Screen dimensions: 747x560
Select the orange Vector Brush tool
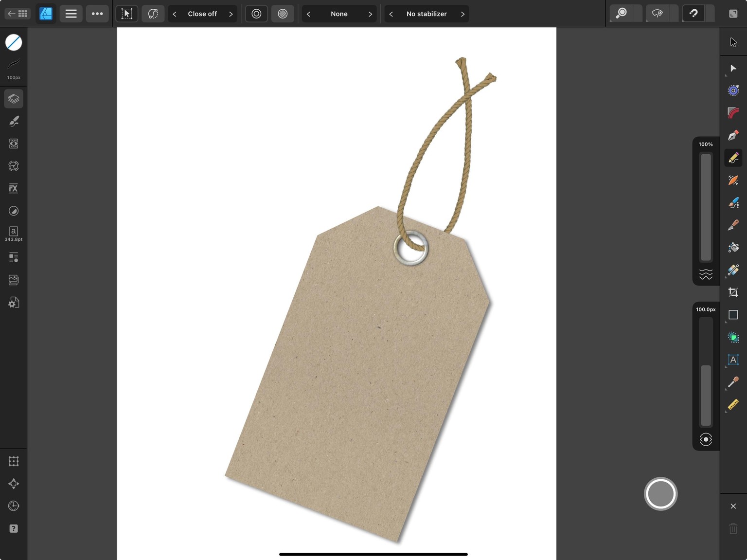pyautogui.click(x=733, y=180)
